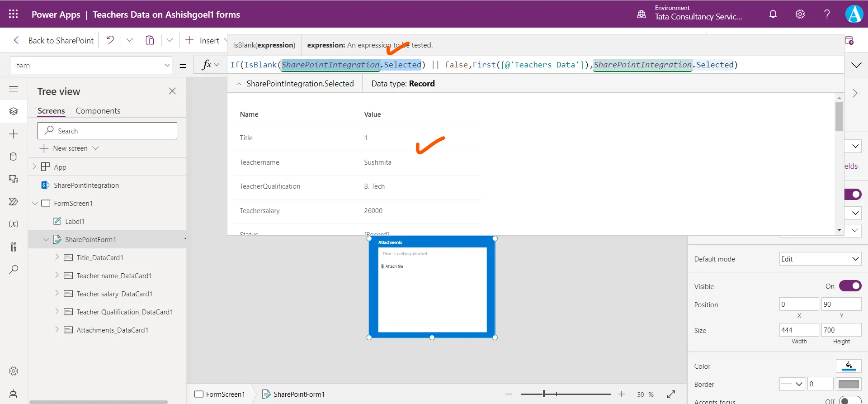Toggle the Visible switch off

850,286
